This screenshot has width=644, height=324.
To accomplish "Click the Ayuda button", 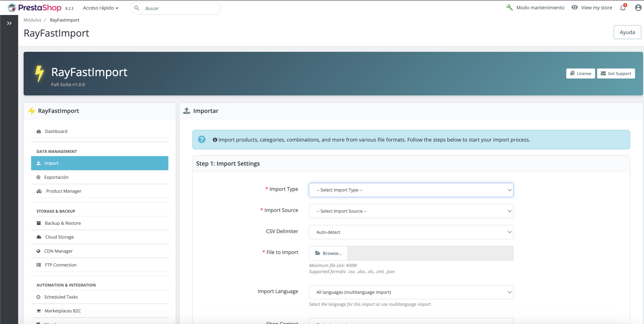I will [x=627, y=32].
